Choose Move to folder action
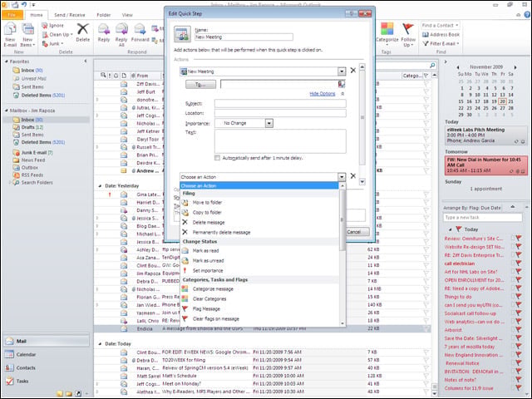 [x=259, y=203]
